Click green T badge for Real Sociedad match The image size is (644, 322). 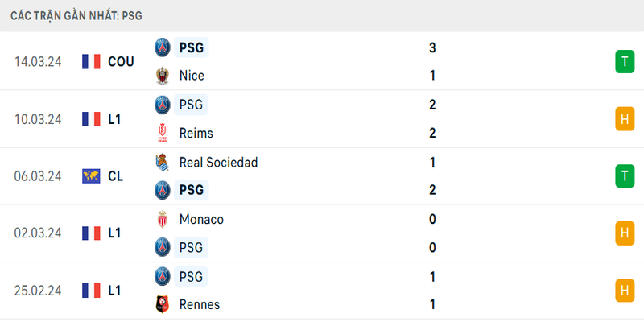[x=624, y=175]
